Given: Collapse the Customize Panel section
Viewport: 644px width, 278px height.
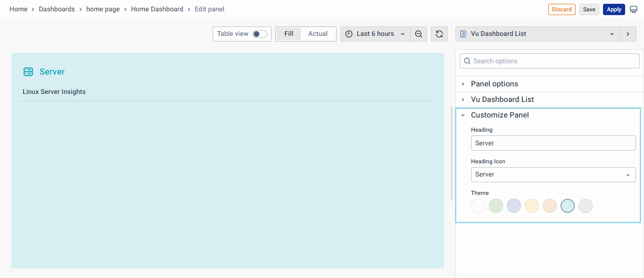Looking at the screenshot, I should point(500,115).
